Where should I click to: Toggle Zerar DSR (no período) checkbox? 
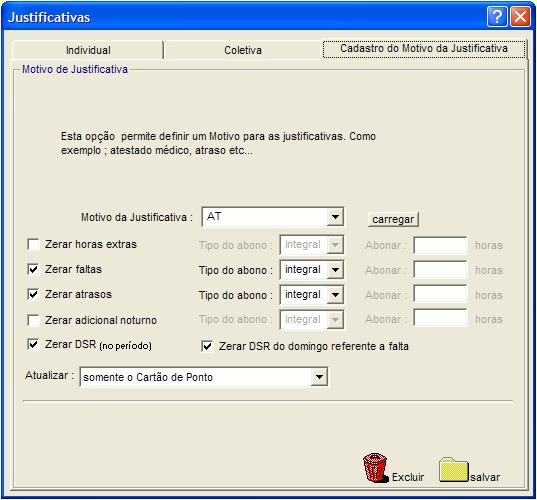[x=33, y=344]
